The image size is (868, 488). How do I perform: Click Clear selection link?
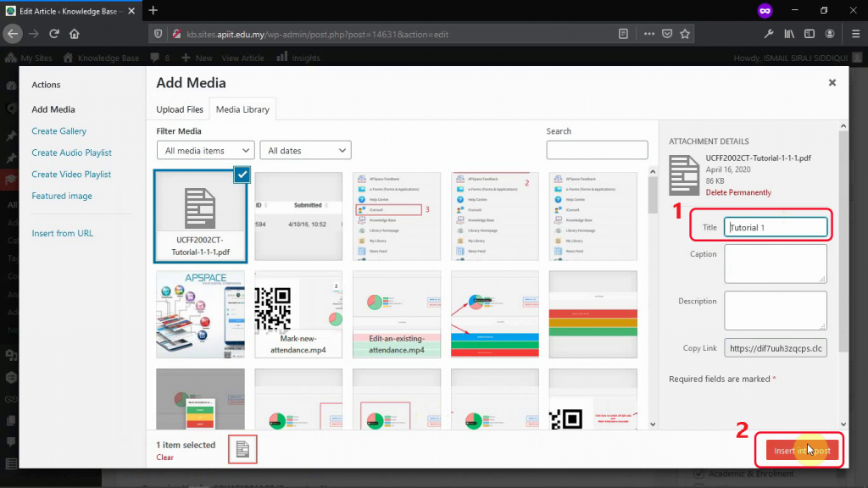[x=164, y=457]
